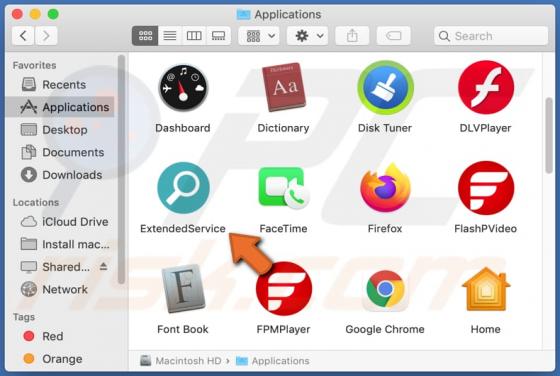Click the Tags section header
Image resolution: width=560 pixels, height=376 pixels.
24,317
